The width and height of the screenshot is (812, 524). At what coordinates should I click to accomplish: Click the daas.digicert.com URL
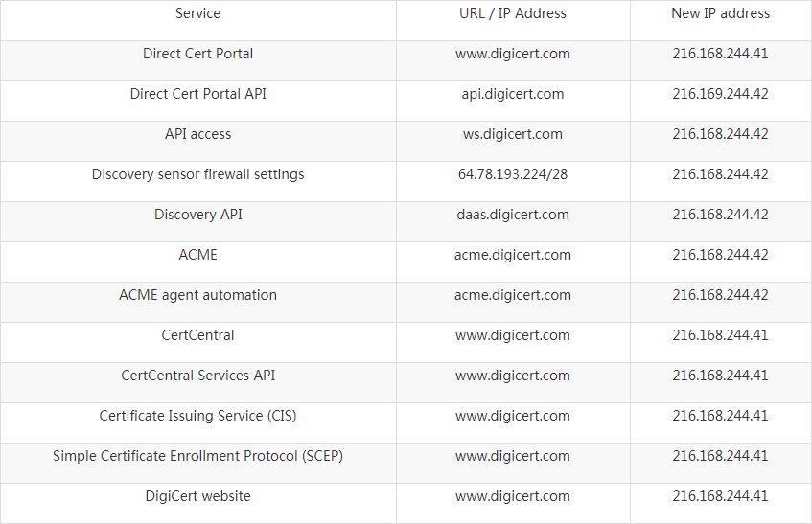513,215
